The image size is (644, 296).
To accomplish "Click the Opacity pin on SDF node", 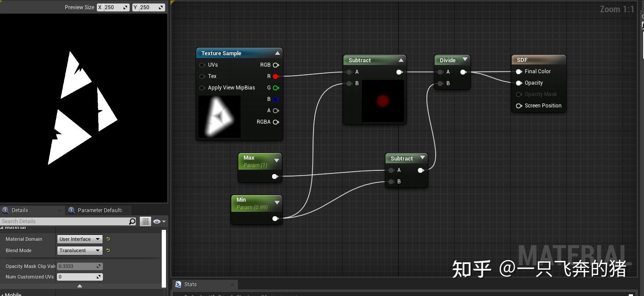I will 519,83.
